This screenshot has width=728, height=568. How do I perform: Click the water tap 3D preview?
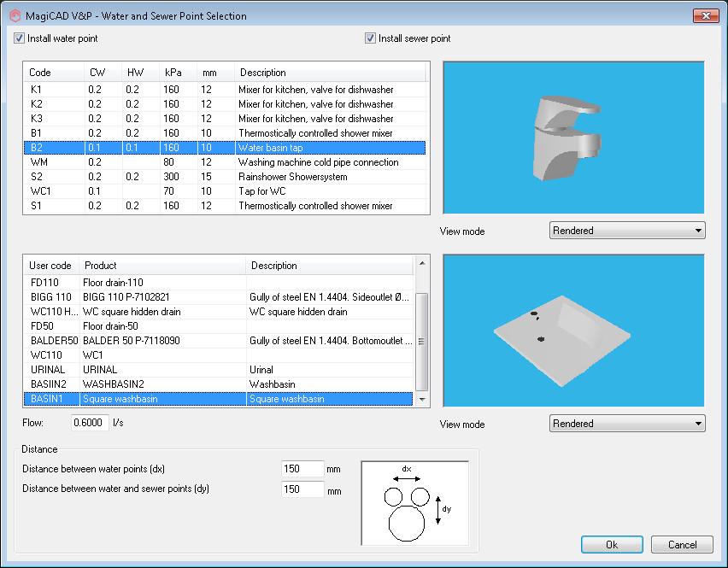pos(574,138)
